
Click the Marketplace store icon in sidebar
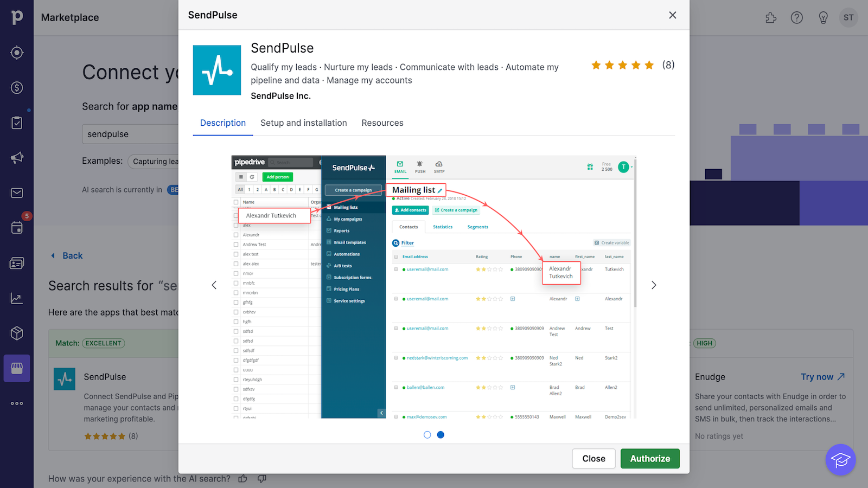pyautogui.click(x=17, y=369)
